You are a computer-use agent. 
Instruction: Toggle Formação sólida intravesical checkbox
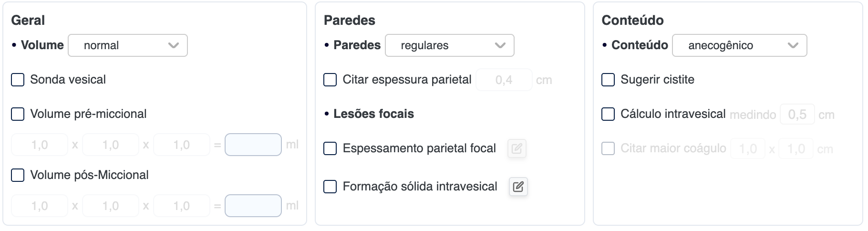pos(330,187)
